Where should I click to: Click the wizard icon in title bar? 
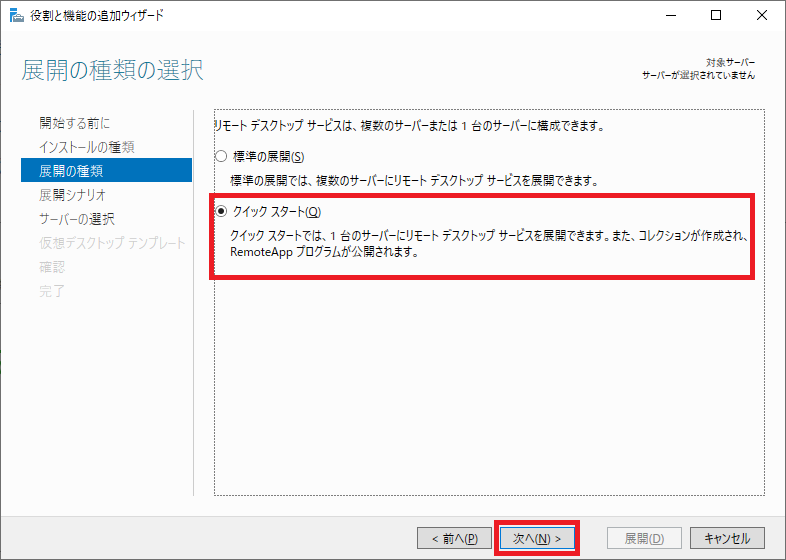[x=17, y=16]
